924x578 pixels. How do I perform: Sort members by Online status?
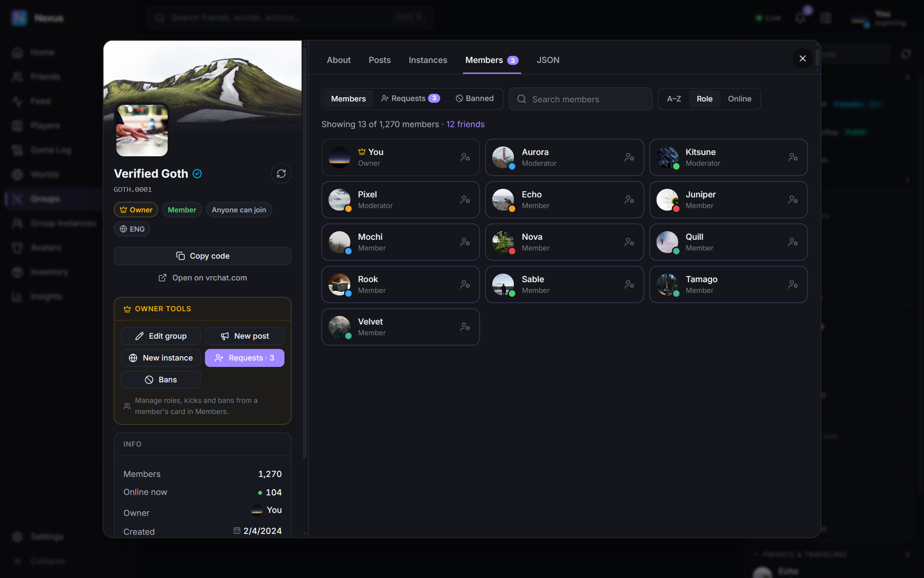[x=740, y=99]
